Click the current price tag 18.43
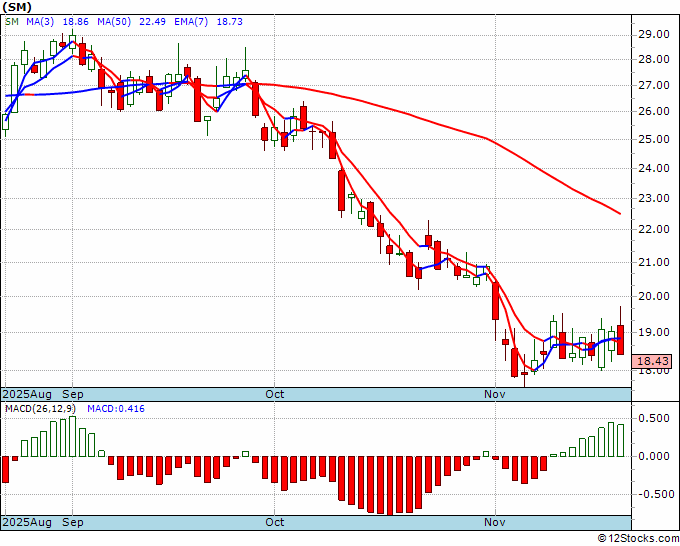This screenshot has height=546, width=680. [652, 361]
